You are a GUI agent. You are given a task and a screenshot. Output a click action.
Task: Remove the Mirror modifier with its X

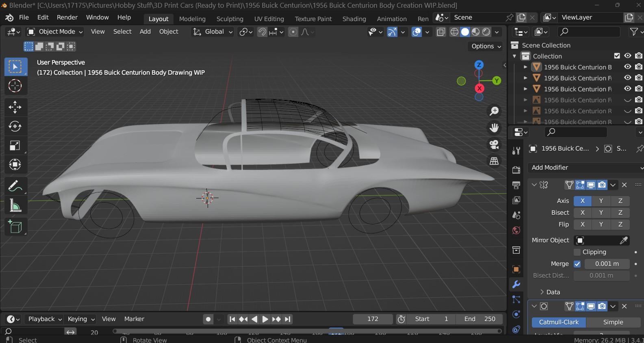pyautogui.click(x=624, y=185)
